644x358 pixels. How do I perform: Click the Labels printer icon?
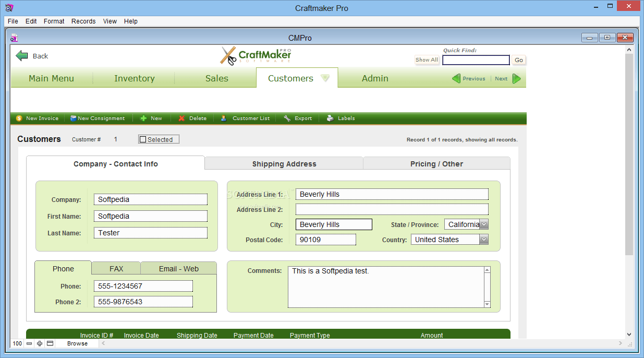pyautogui.click(x=330, y=118)
